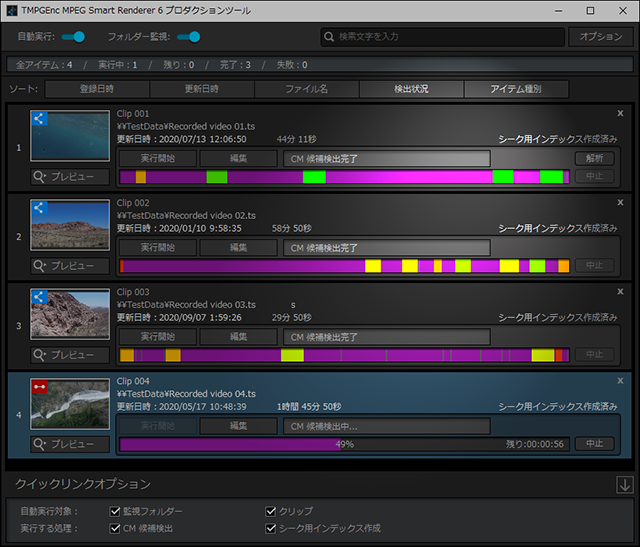Click 実行開始 for Clip 003
640x547 pixels.
158,337
